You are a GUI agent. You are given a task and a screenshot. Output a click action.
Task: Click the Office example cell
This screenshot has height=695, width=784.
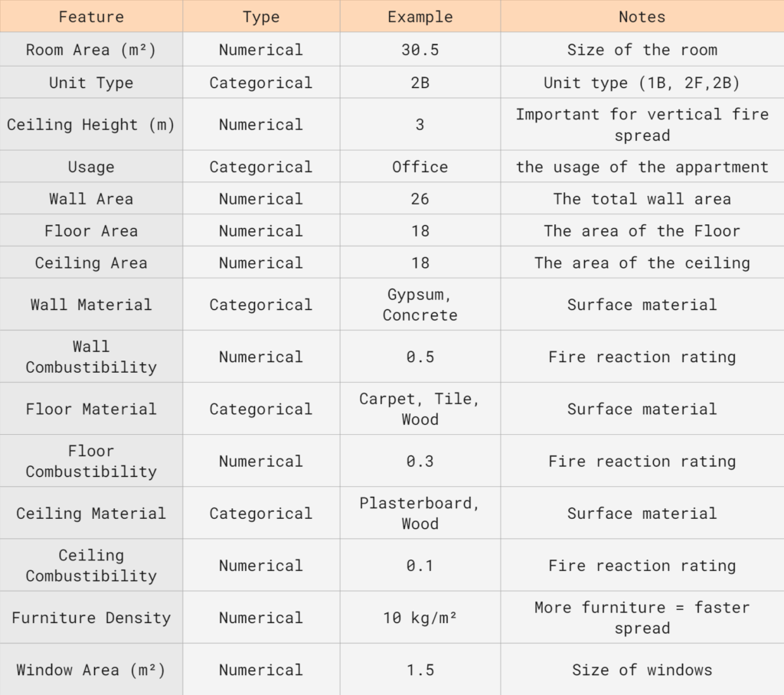pyautogui.click(x=420, y=167)
